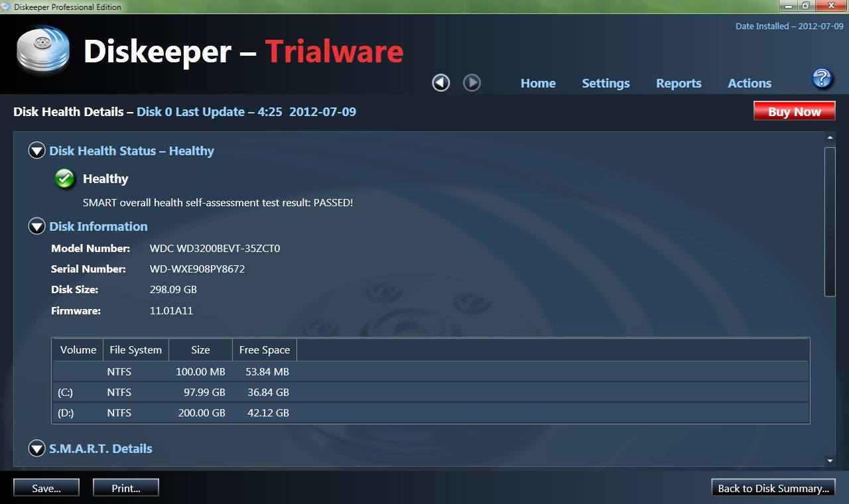The width and height of the screenshot is (849, 504).
Task: Select the 100.00 MB unnamed volume row
Action: 431,372
